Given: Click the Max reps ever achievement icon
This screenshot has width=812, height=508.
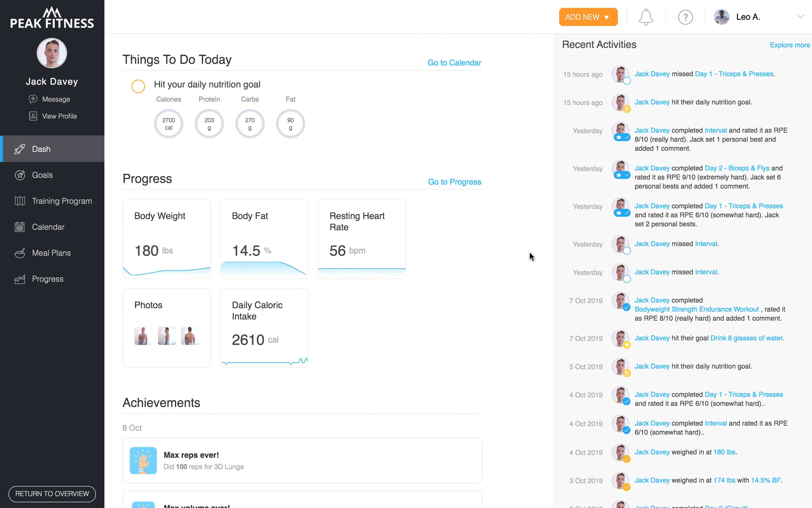Looking at the screenshot, I should (143, 460).
